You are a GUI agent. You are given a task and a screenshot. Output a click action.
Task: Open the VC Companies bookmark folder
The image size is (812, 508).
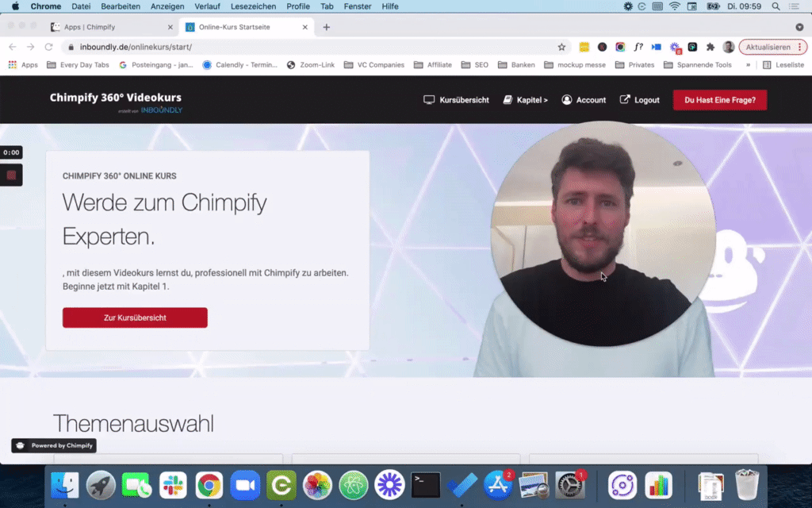click(374, 65)
